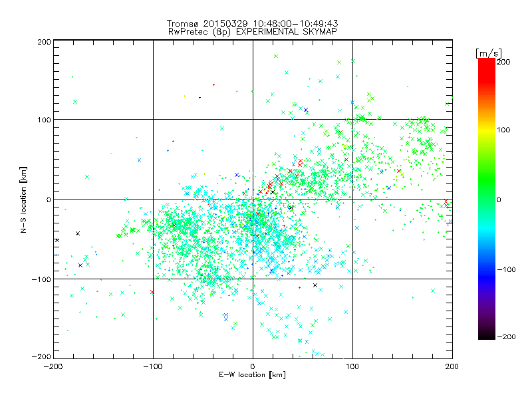
Task: Click the subtitle 'RwPretec (8p) EXPERIMENTAL SKYMAP'
Action: pos(253,32)
